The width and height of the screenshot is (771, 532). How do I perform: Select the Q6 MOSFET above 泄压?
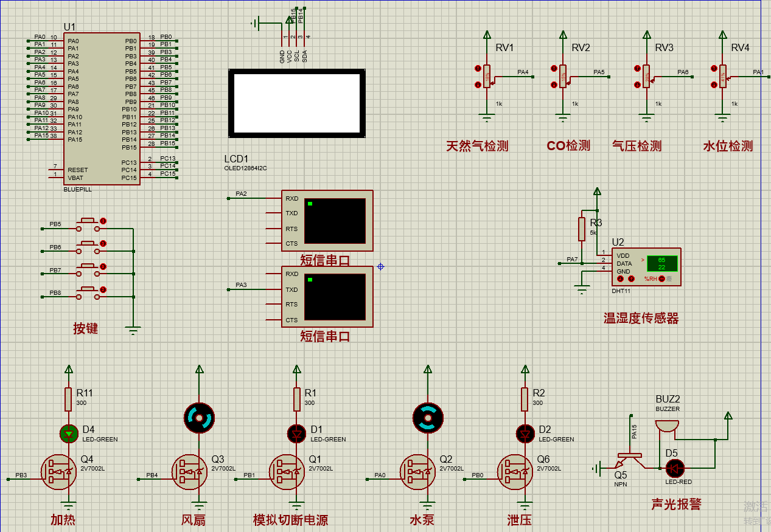tap(515, 472)
